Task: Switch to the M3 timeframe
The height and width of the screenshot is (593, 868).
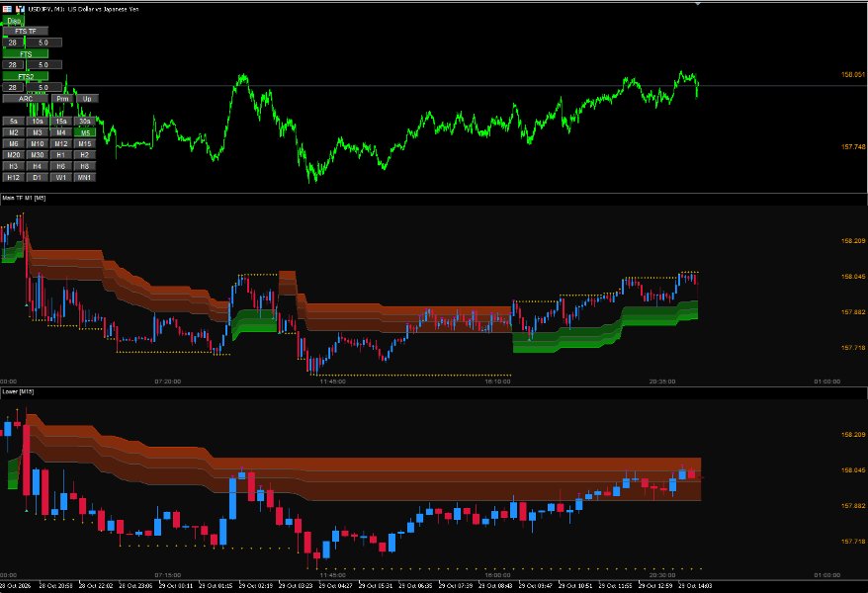Action: coord(38,132)
